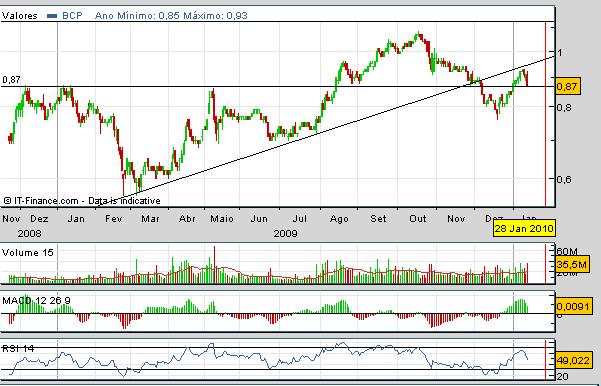Click the Ago month label
The image size is (601, 386).
(x=339, y=218)
